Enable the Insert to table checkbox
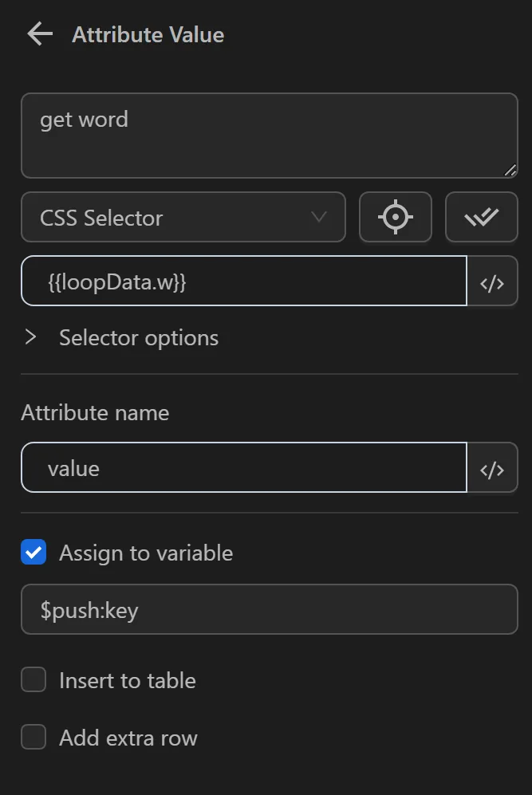 click(x=33, y=679)
